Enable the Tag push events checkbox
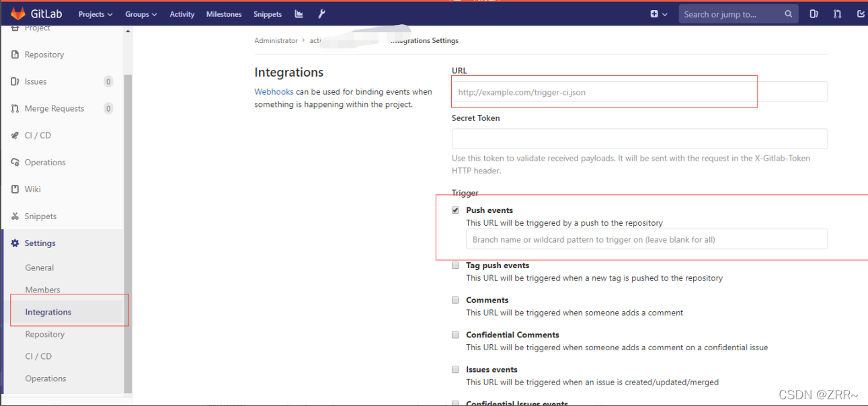Image resolution: width=868 pixels, height=406 pixels. click(456, 266)
